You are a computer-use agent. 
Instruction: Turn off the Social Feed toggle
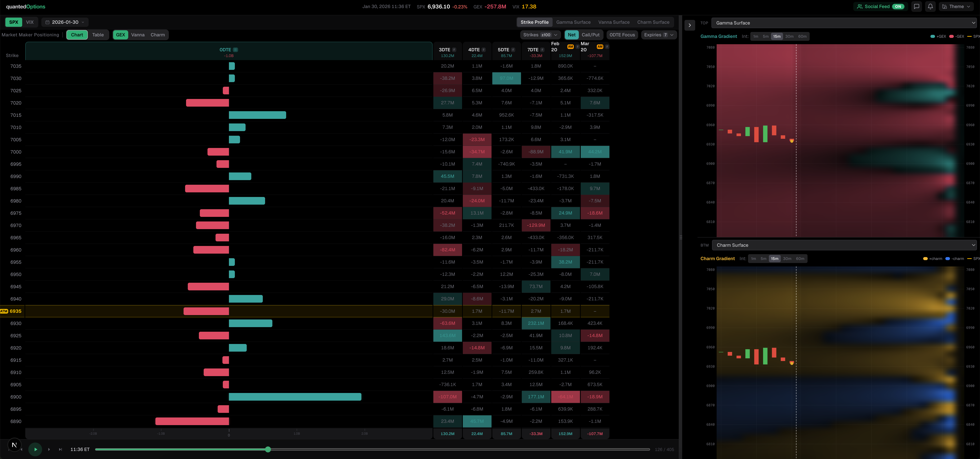click(898, 7)
